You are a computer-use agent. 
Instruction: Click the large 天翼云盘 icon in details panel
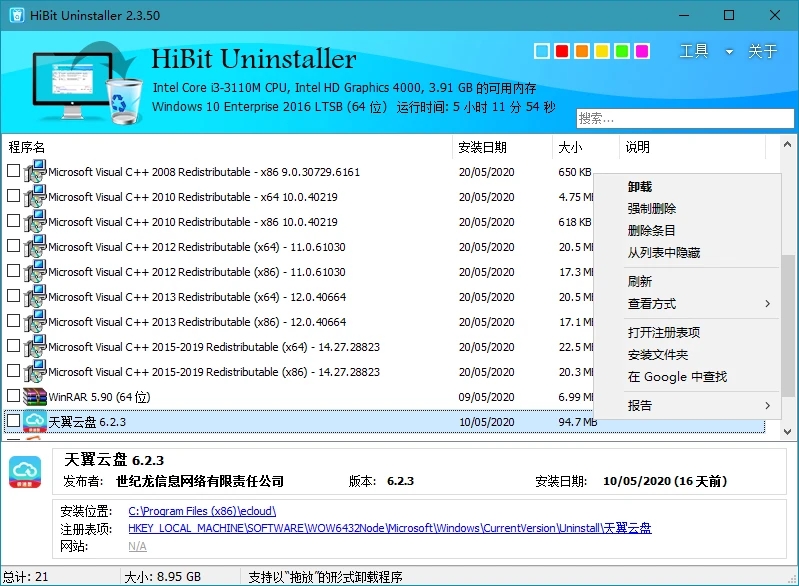[x=25, y=472]
